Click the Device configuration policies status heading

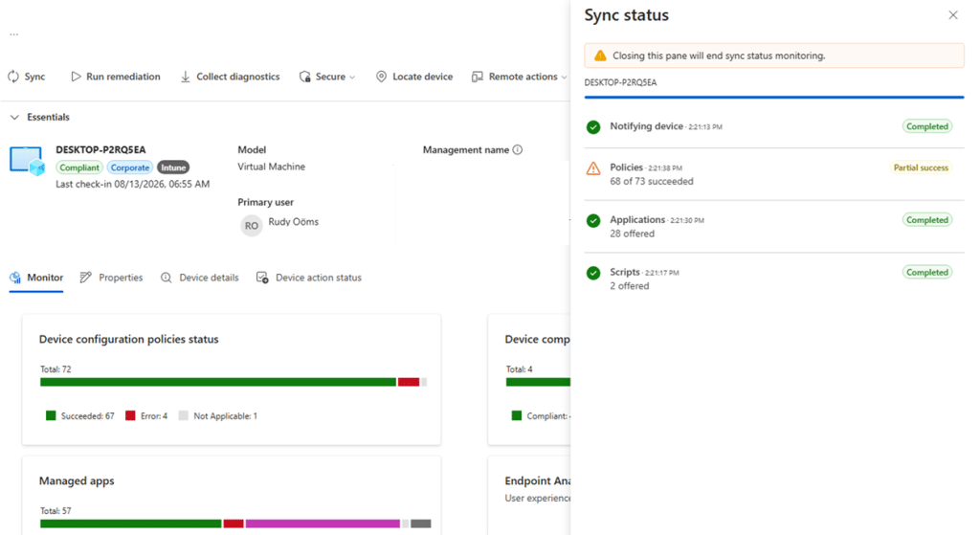[129, 339]
